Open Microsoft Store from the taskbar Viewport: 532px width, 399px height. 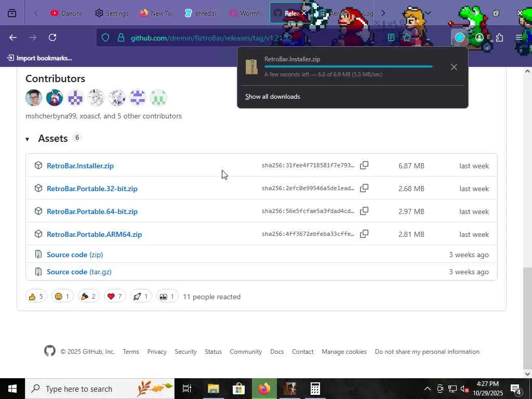(x=239, y=389)
